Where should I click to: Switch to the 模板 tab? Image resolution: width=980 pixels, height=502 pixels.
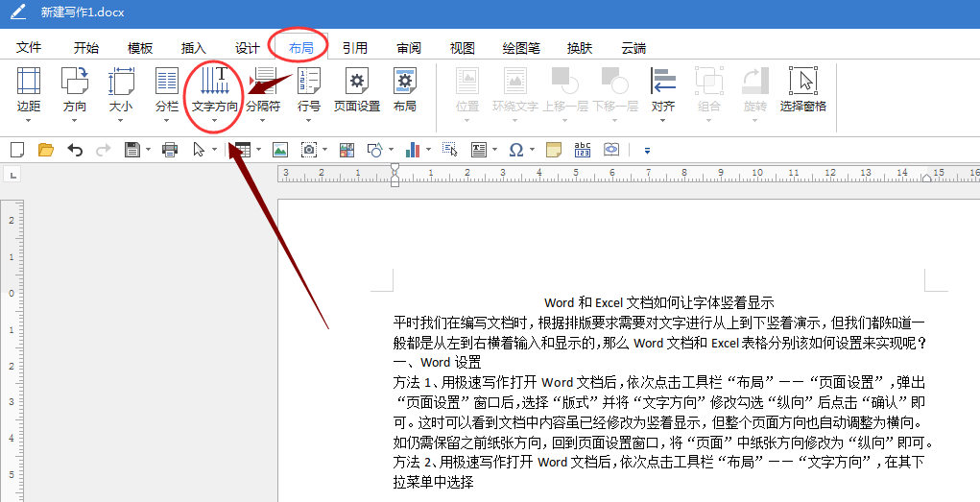[x=140, y=48]
